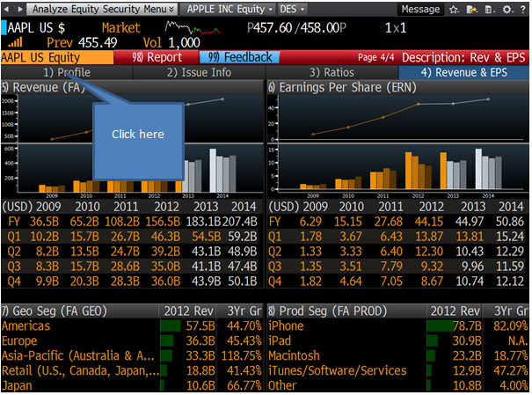This screenshot has width=532, height=395.
Task: Open the page document icon in toolbar
Action: coord(490,9)
